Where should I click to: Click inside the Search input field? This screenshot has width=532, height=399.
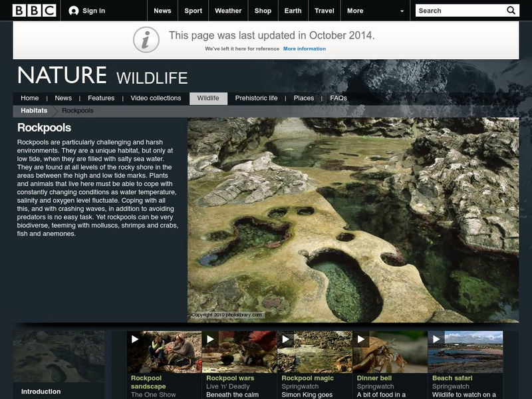pos(456,11)
